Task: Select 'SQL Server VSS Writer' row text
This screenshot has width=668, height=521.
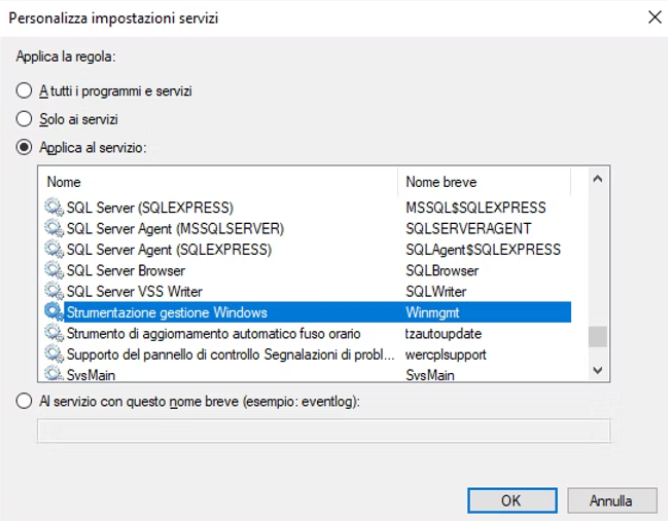Action: (134, 291)
